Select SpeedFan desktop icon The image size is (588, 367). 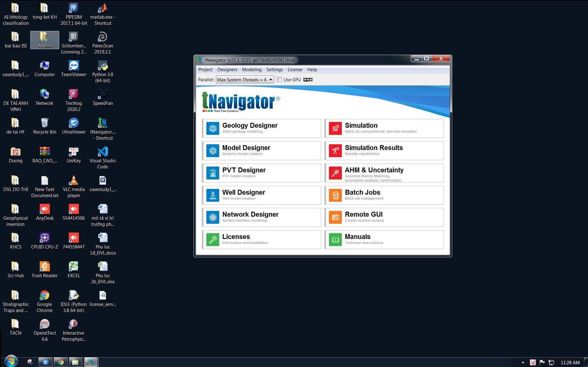pos(103,97)
